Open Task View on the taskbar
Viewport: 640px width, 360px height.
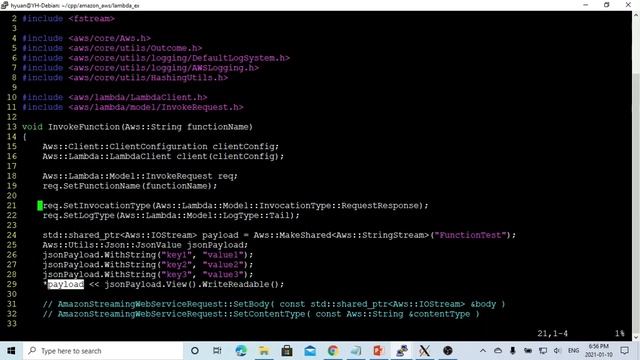point(217,351)
